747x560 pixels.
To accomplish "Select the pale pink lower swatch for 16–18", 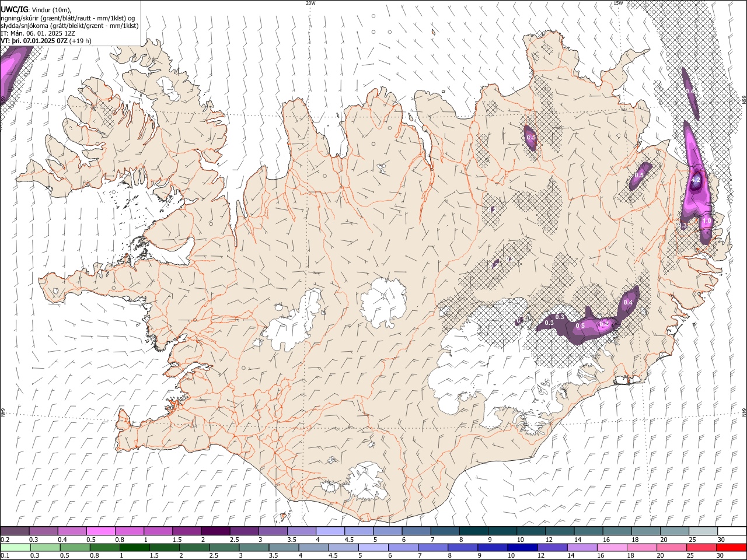I will point(612,547).
